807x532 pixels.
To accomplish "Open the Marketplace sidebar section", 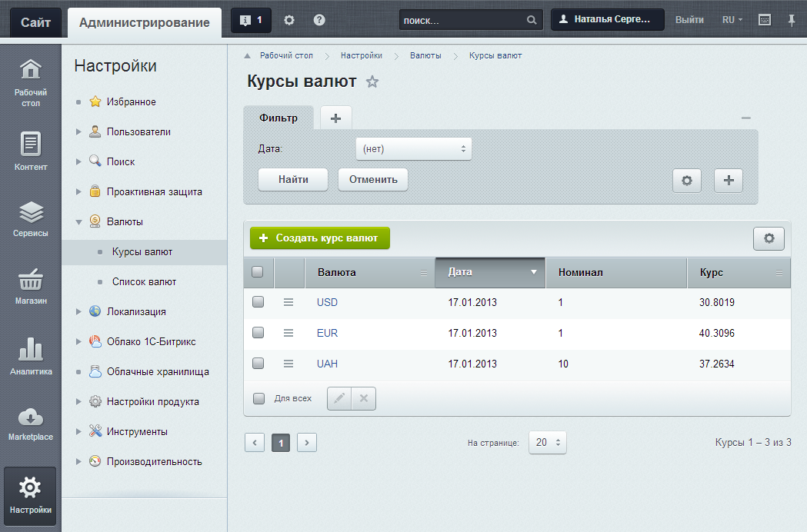I will [31, 424].
